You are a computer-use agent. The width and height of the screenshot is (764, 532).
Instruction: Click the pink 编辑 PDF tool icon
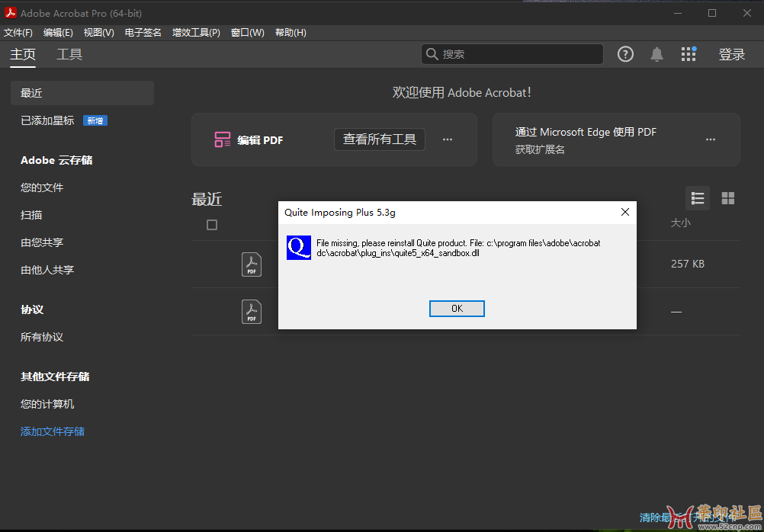pyautogui.click(x=223, y=139)
